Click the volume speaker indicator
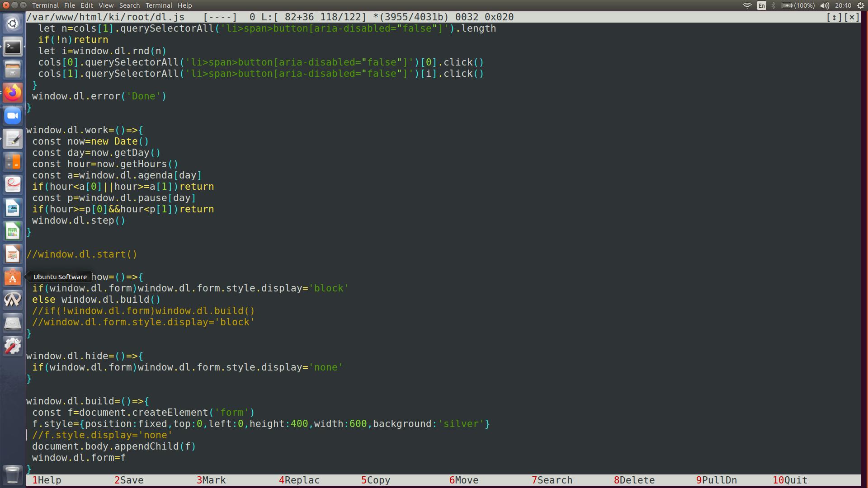Screen dimensions: 868x488 (x=824, y=5)
